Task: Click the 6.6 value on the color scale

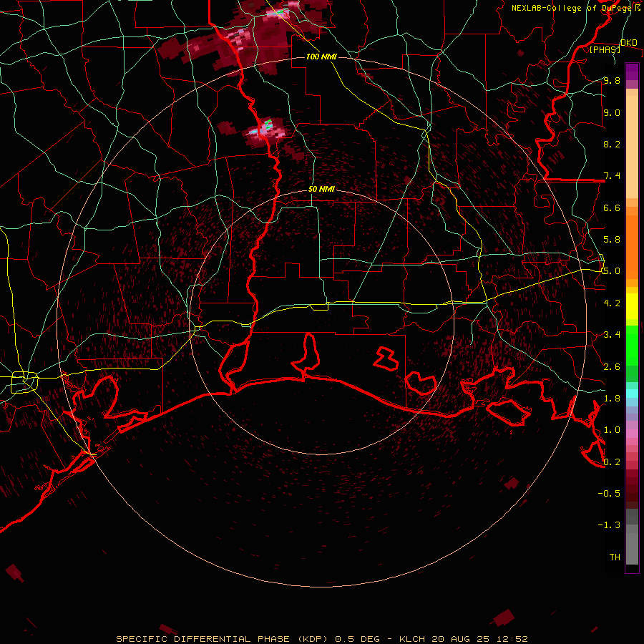Action: [612, 208]
